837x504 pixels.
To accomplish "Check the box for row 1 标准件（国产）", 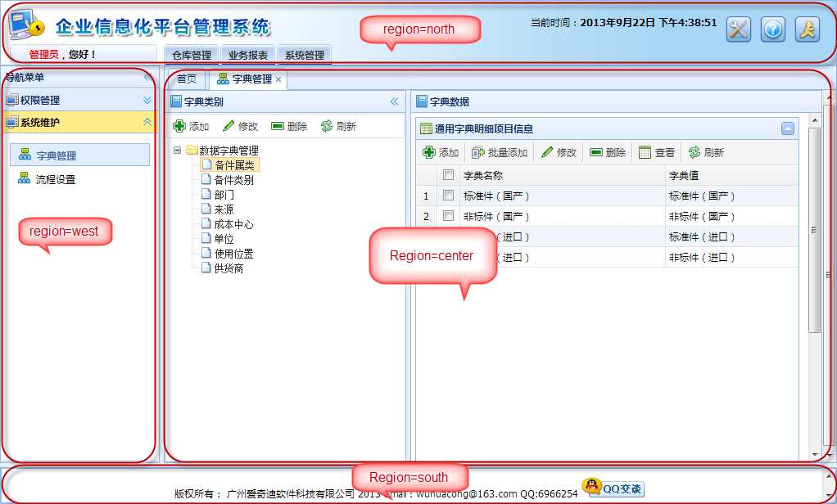I will pos(449,196).
